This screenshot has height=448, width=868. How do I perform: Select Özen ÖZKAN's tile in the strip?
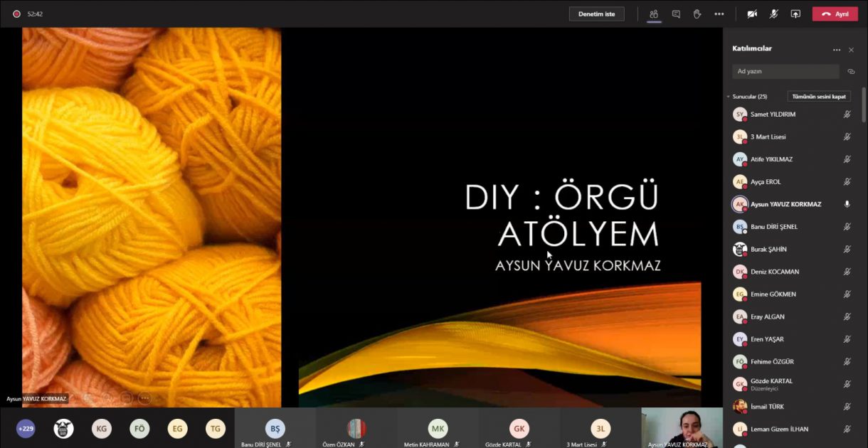pyautogui.click(x=356, y=428)
